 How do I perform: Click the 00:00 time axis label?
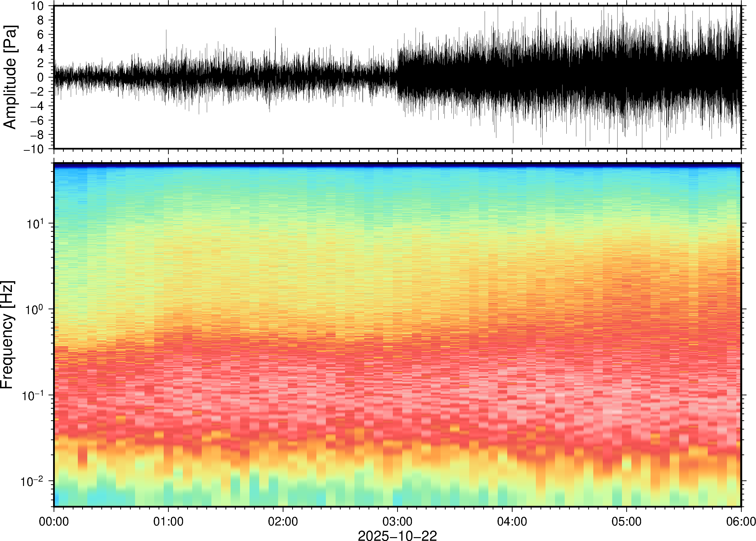pyautogui.click(x=54, y=521)
